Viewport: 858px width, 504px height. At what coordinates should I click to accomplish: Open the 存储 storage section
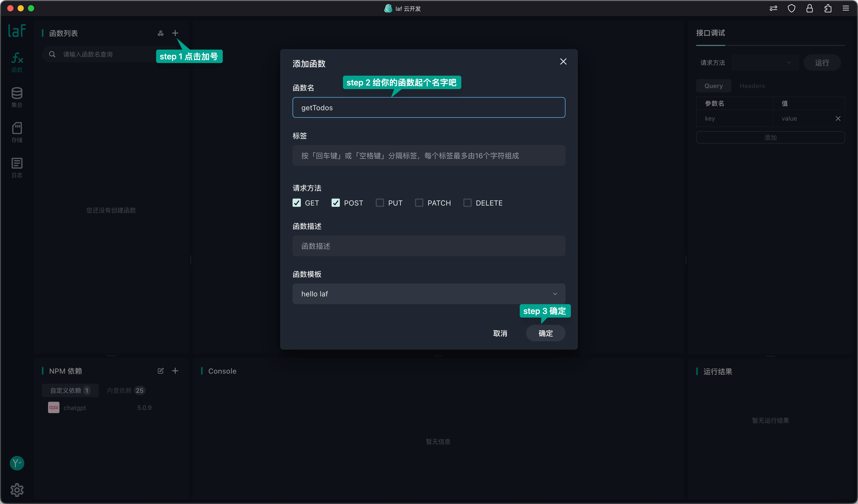coord(17,132)
